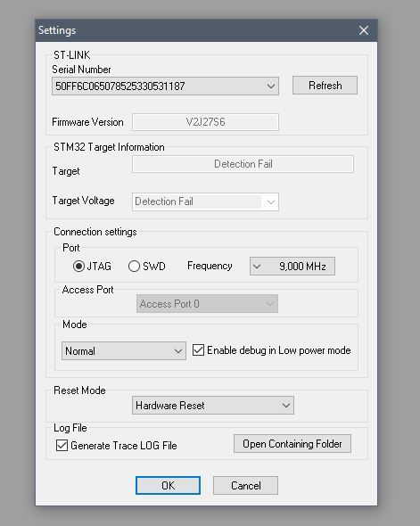420x526 pixels.
Task: Click the Cancel button
Action: point(245,485)
